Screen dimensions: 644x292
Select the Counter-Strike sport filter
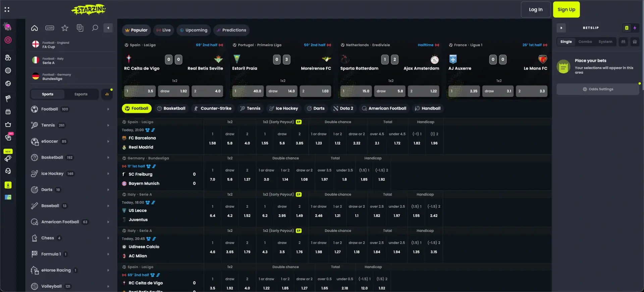click(x=213, y=108)
